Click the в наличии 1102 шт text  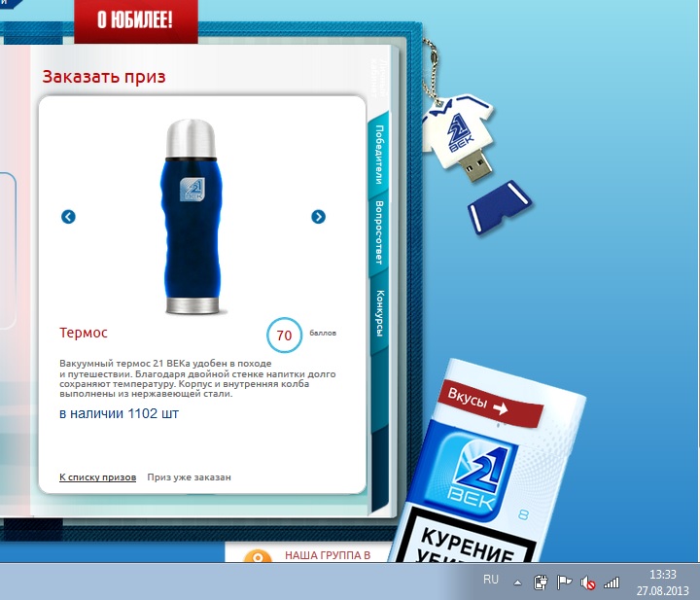tap(119, 413)
